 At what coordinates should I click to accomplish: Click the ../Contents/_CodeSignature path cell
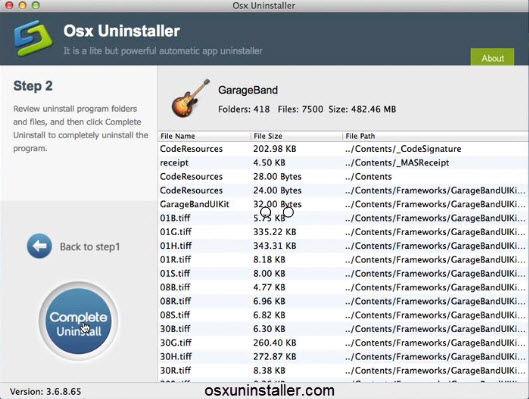[403, 149]
